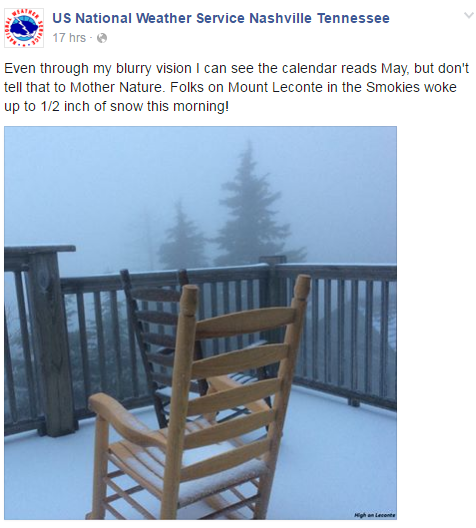Open the snowy deck photo

(x=200, y=323)
